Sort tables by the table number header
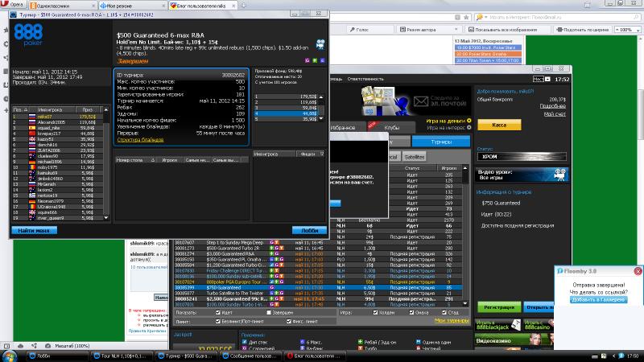 [135, 160]
